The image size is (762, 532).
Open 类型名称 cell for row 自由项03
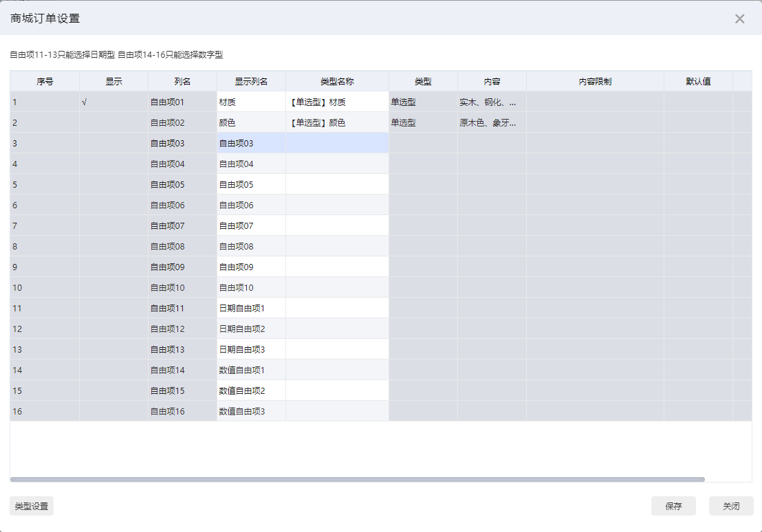click(x=337, y=144)
